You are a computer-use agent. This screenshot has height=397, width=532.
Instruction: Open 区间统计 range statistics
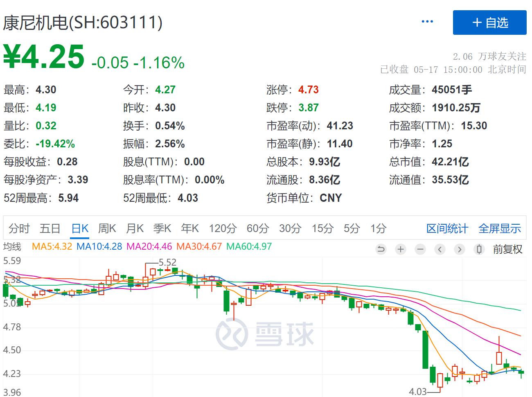pyautogui.click(x=447, y=228)
